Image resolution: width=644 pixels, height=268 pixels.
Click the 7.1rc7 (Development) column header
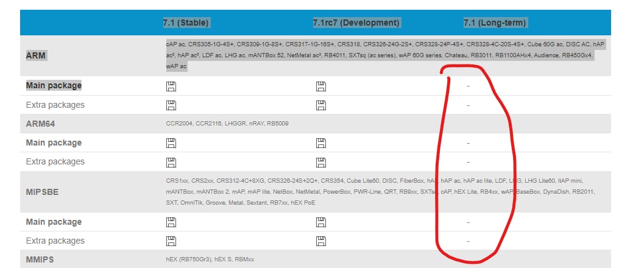(356, 23)
